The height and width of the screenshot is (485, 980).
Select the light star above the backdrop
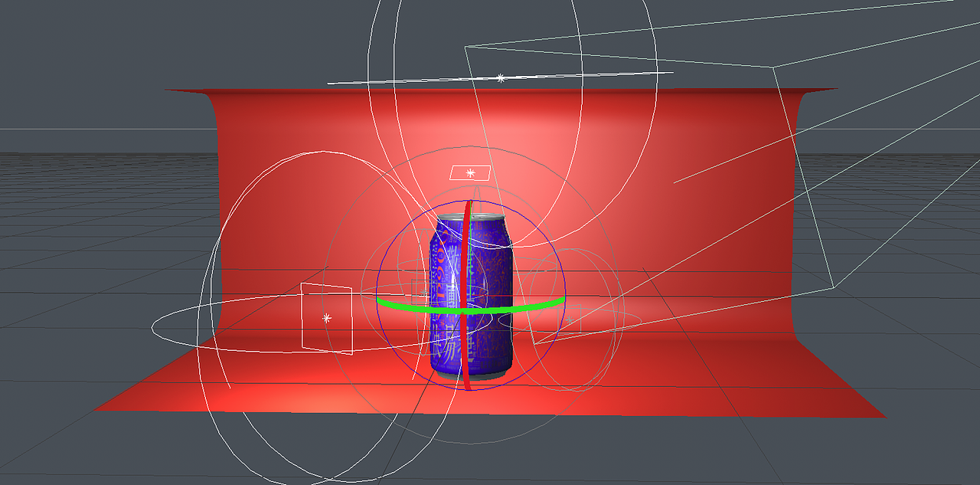coord(501,78)
